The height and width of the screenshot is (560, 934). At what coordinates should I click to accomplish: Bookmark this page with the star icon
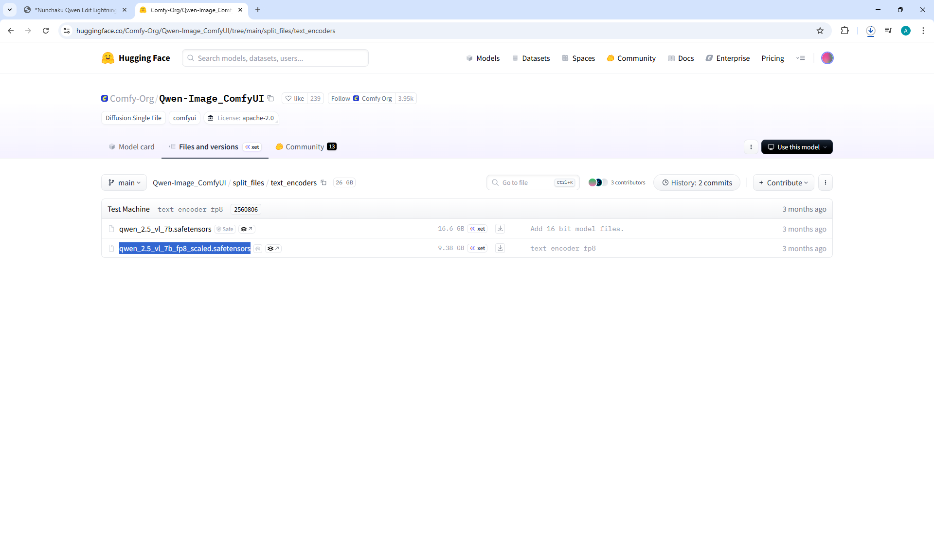(820, 31)
